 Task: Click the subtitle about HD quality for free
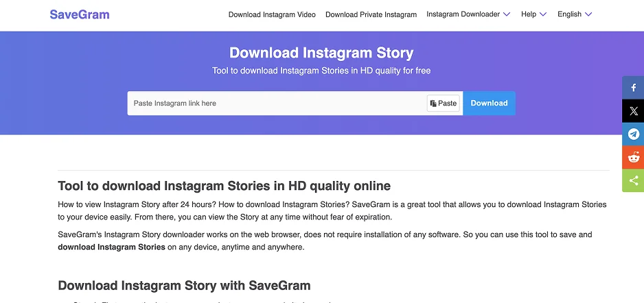coord(321,71)
